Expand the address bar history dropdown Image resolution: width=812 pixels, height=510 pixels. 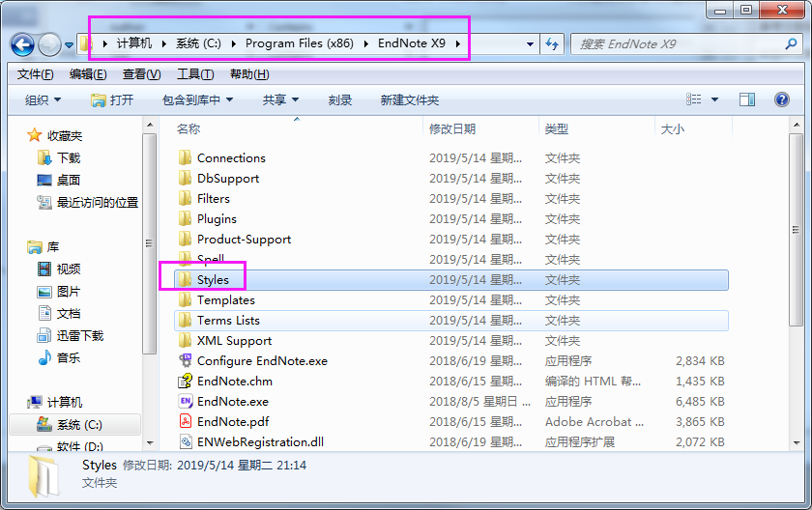[x=530, y=44]
